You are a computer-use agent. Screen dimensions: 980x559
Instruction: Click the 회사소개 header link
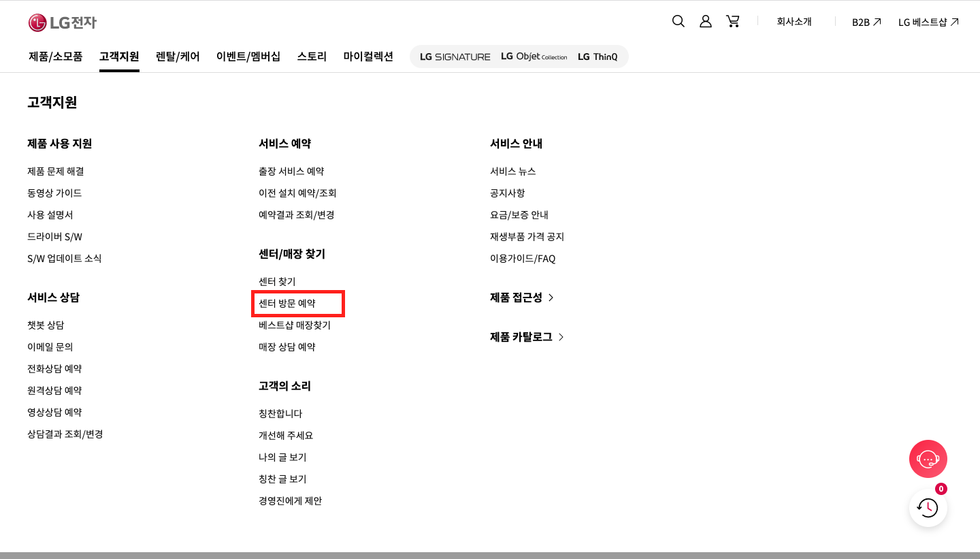[x=794, y=21]
